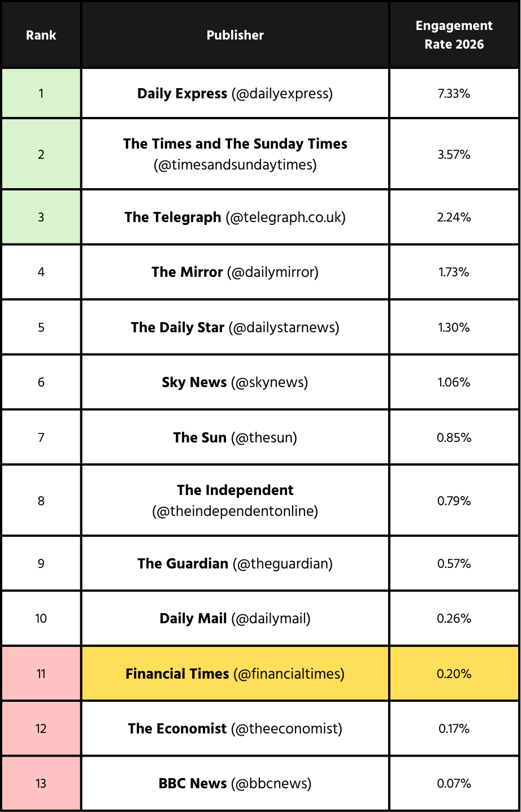Select the BBC News publisher cell
Viewport: 521px width, 812px height.
coord(235,783)
